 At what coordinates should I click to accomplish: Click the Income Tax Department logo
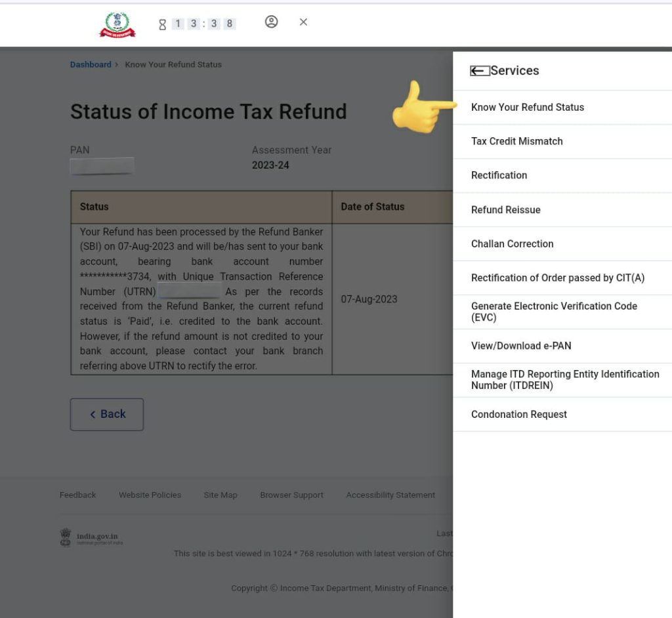[117, 25]
